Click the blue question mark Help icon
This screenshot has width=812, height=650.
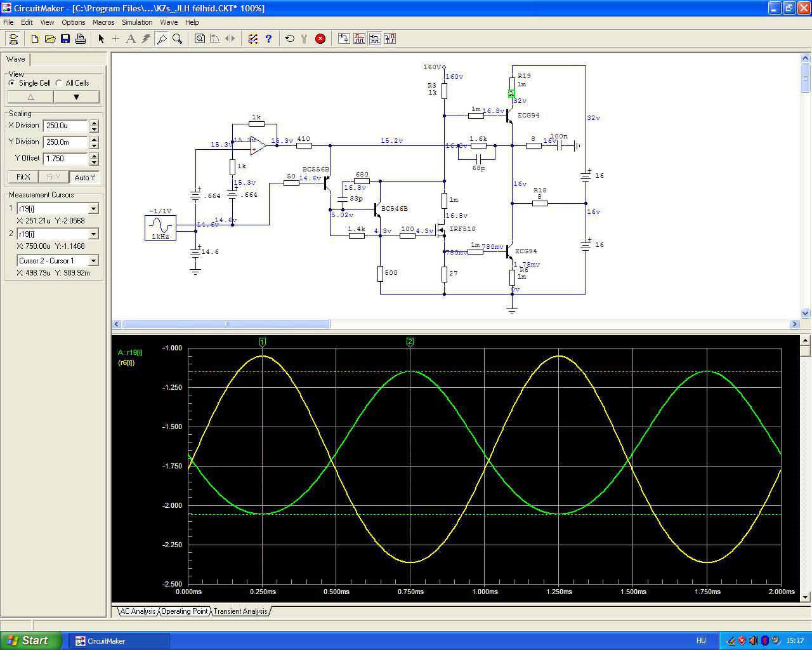(x=268, y=39)
